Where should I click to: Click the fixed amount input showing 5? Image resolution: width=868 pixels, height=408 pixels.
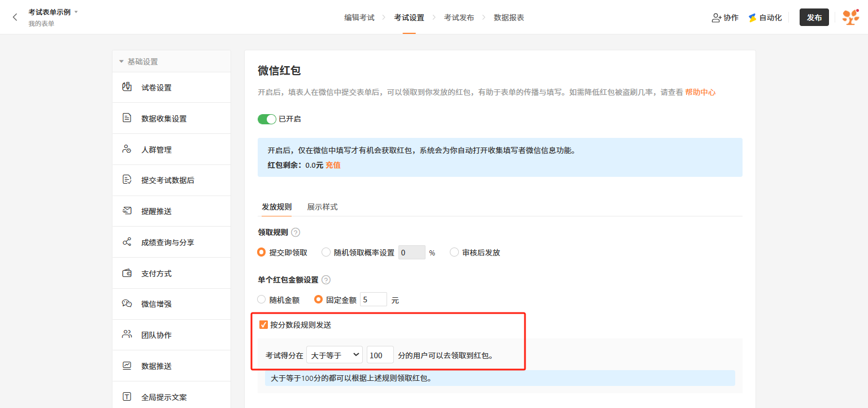374,300
